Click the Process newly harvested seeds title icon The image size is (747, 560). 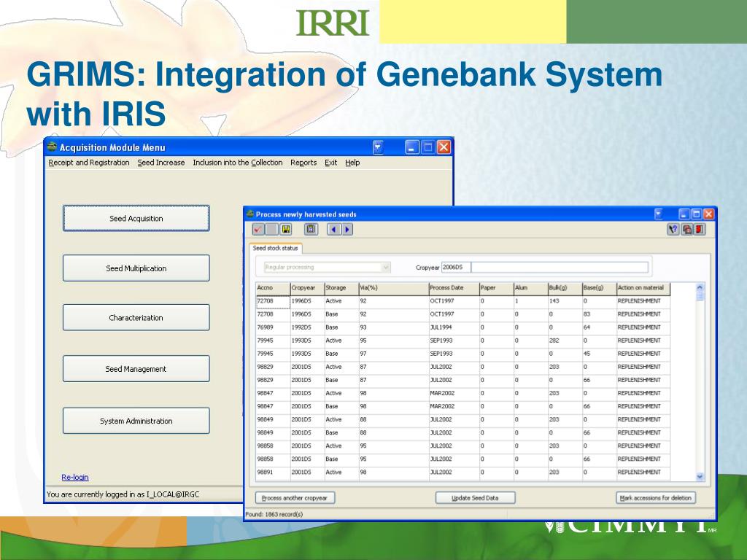click(x=249, y=214)
